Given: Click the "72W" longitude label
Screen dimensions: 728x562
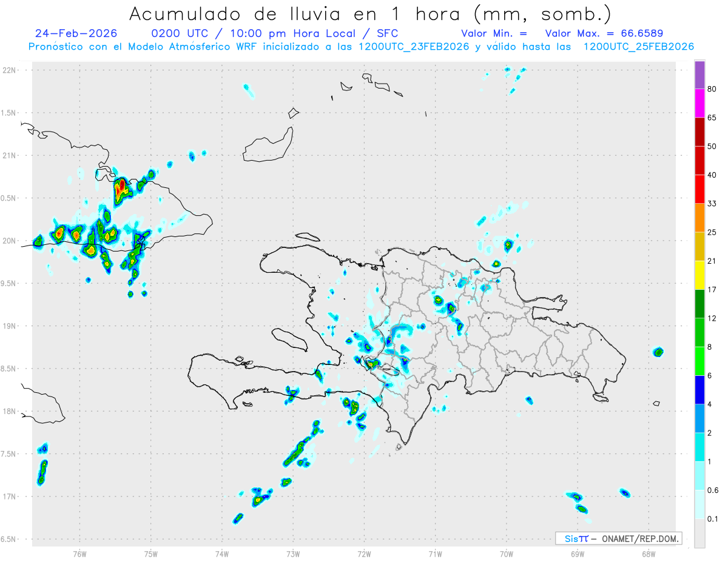Looking at the screenshot, I should tap(364, 554).
